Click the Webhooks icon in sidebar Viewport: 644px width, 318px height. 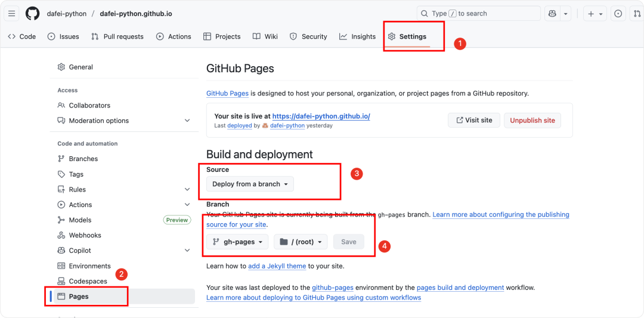coord(61,235)
